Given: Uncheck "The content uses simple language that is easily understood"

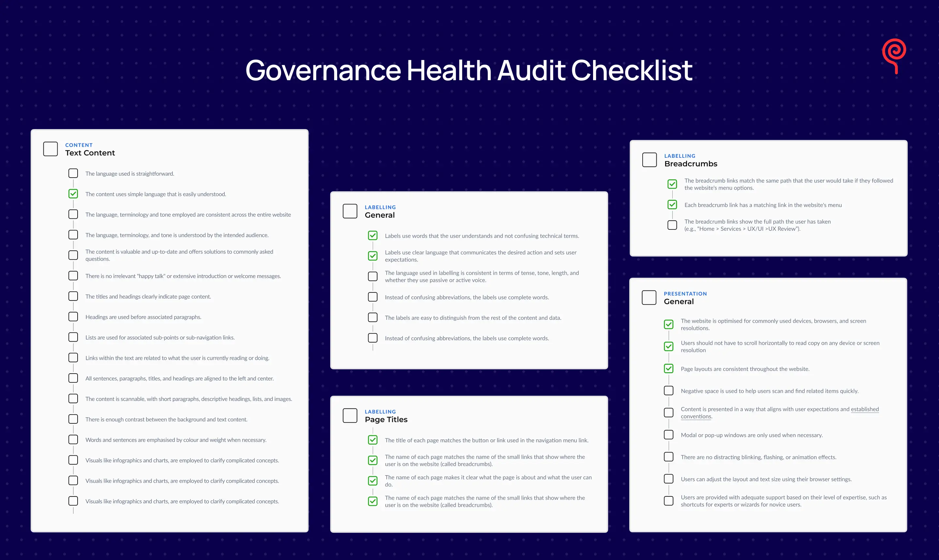Looking at the screenshot, I should [x=73, y=194].
